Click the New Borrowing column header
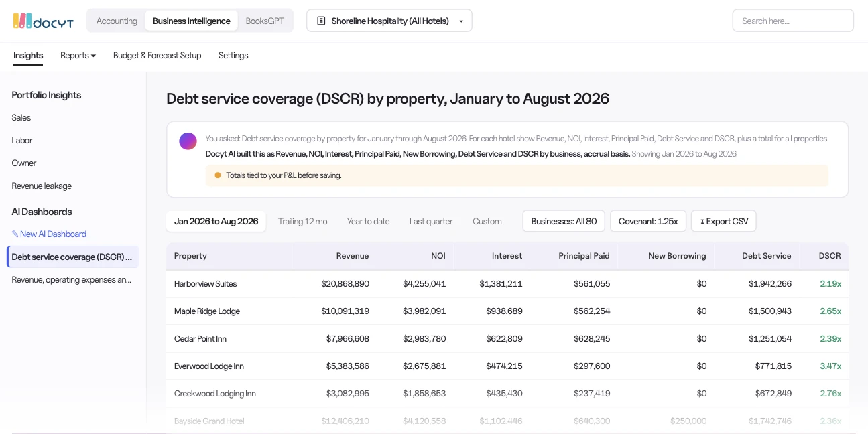 pyautogui.click(x=677, y=256)
